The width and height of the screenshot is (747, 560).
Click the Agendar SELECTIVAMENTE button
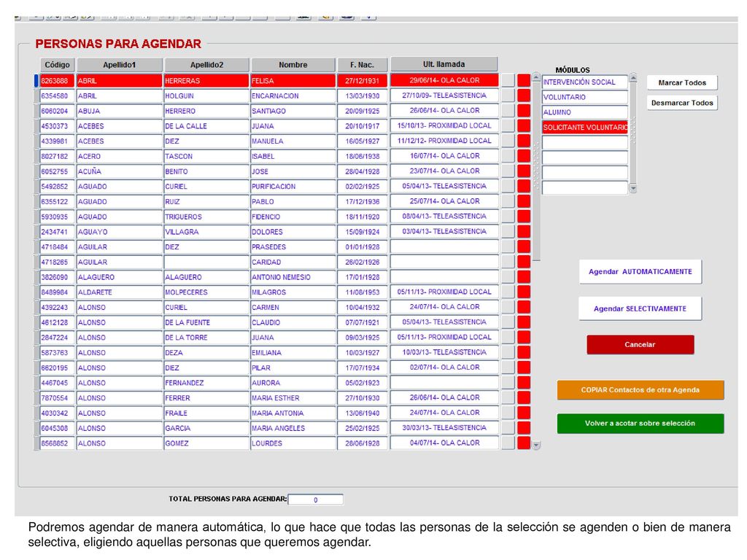(x=640, y=308)
